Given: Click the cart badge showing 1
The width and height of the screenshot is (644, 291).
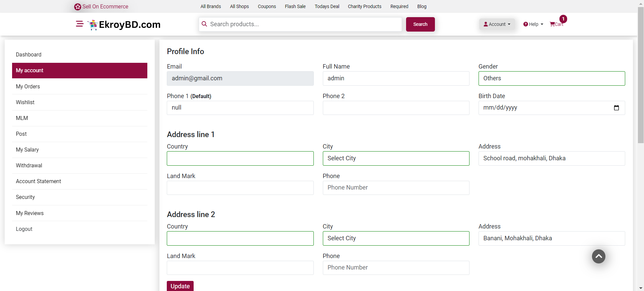Looking at the screenshot, I should pos(563,19).
